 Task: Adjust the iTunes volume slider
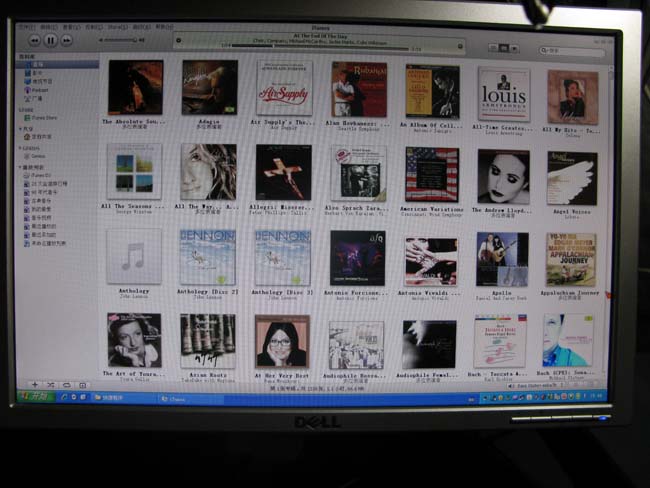coord(120,40)
